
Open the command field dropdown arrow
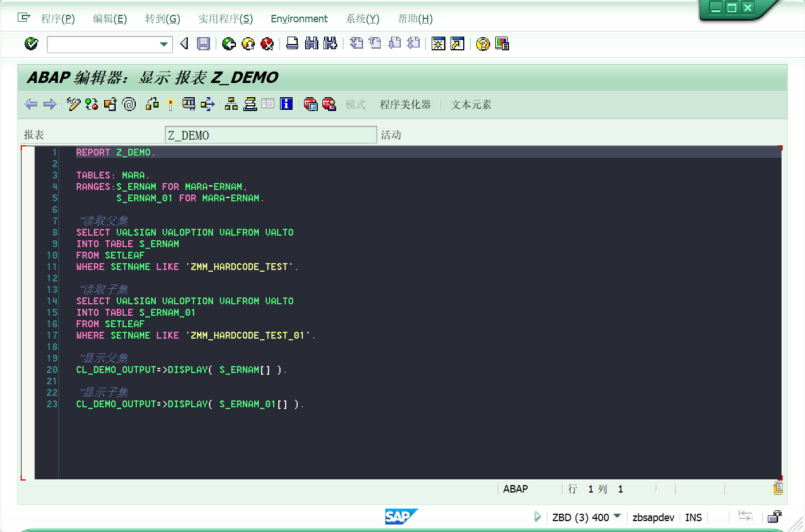[x=164, y=43]
